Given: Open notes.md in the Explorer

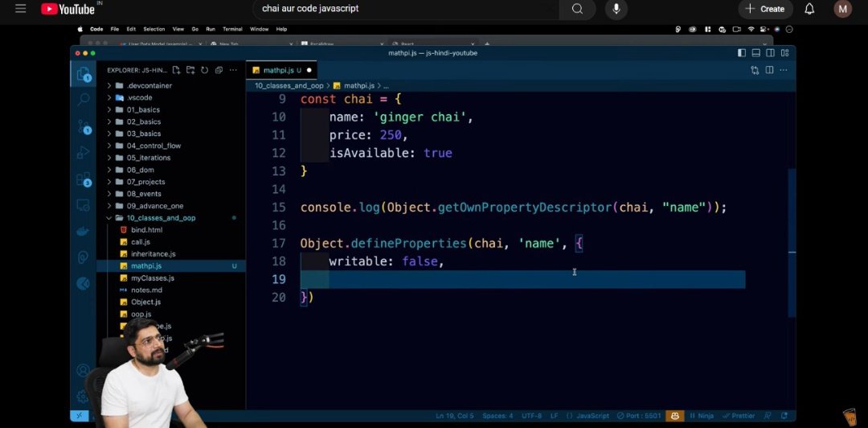Looking at the screenshot, I should [170, 290].
